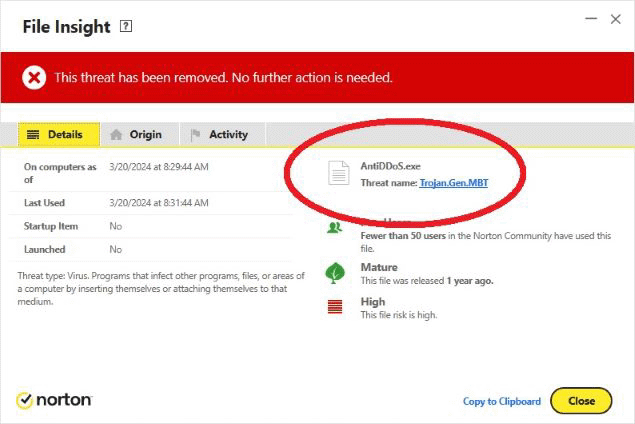Screen dimensions: 635x424
Task: Open the File Insight help question-mark icon
Action: coord(126,26)
